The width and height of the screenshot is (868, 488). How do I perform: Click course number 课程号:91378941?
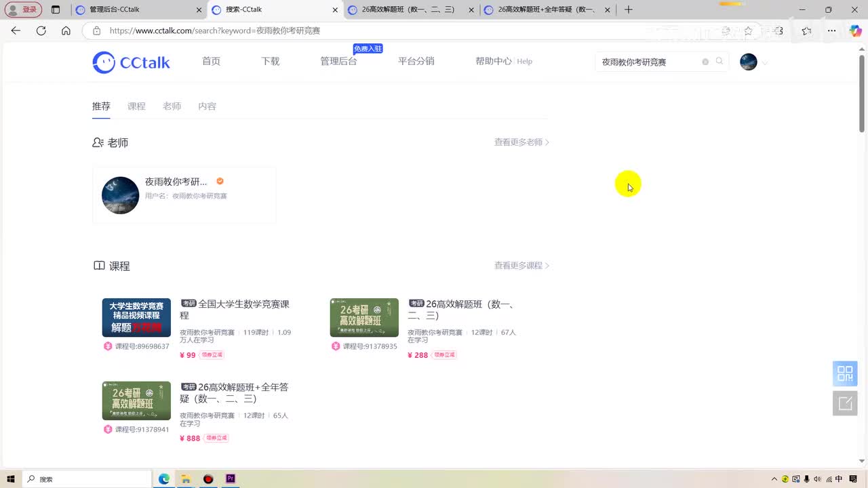click(142, 430)
